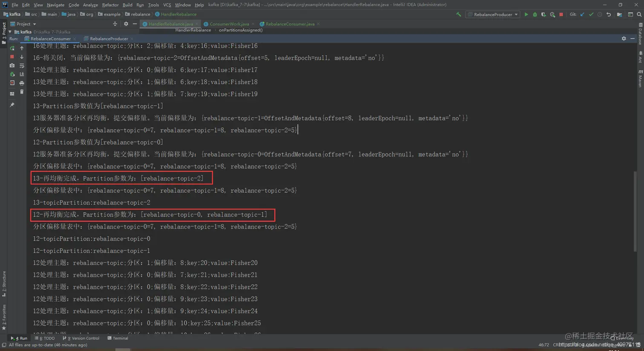Open the 6: TODO tool window

coord(45,338)
